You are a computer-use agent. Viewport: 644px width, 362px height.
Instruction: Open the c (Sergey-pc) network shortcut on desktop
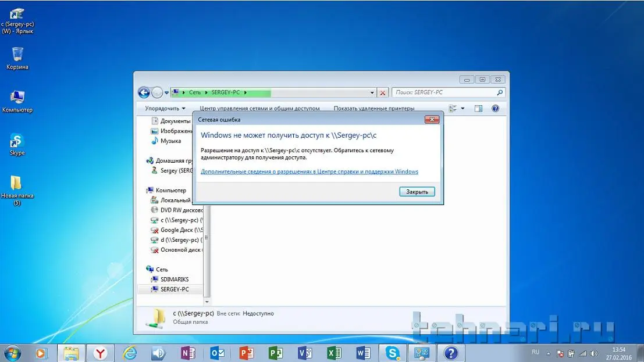tap(17, 20)
